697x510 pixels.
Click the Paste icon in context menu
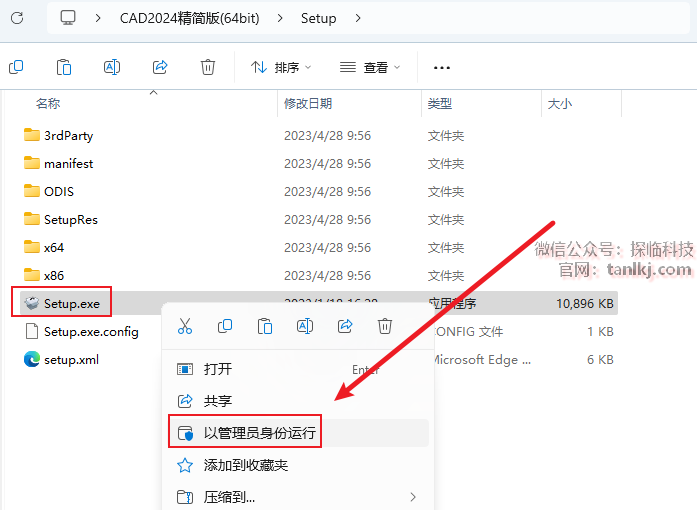click(x=265, y=326)
